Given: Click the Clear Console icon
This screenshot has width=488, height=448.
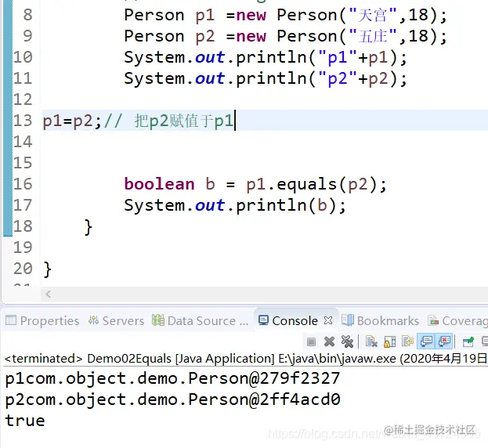Looking at the screenshot, I should tap(371, 341).
